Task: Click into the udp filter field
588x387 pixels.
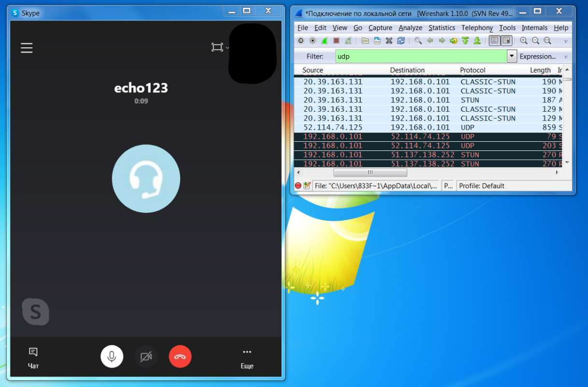Action: tap(420, 56)
